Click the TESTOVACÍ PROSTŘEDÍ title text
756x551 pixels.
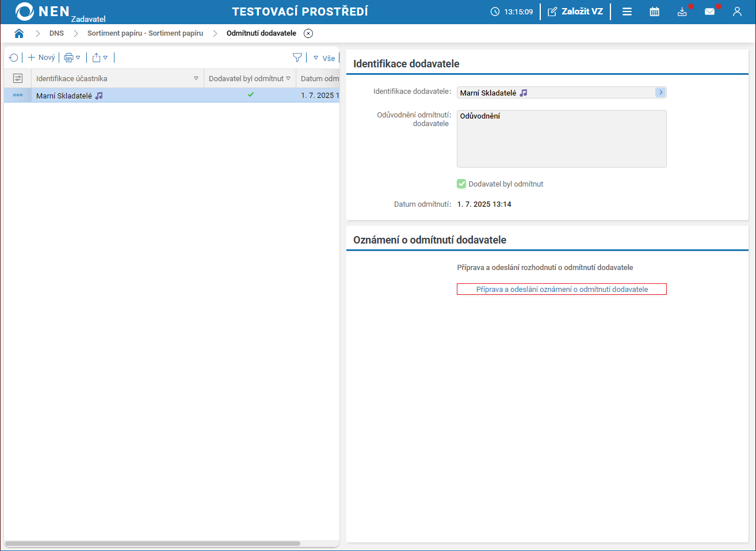click(x=300, y=12)
